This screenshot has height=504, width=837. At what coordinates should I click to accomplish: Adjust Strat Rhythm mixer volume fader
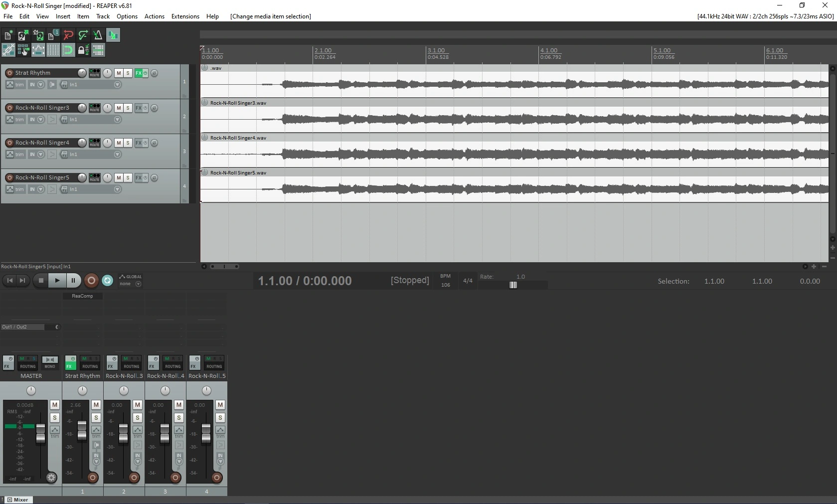tap(82, 431)
